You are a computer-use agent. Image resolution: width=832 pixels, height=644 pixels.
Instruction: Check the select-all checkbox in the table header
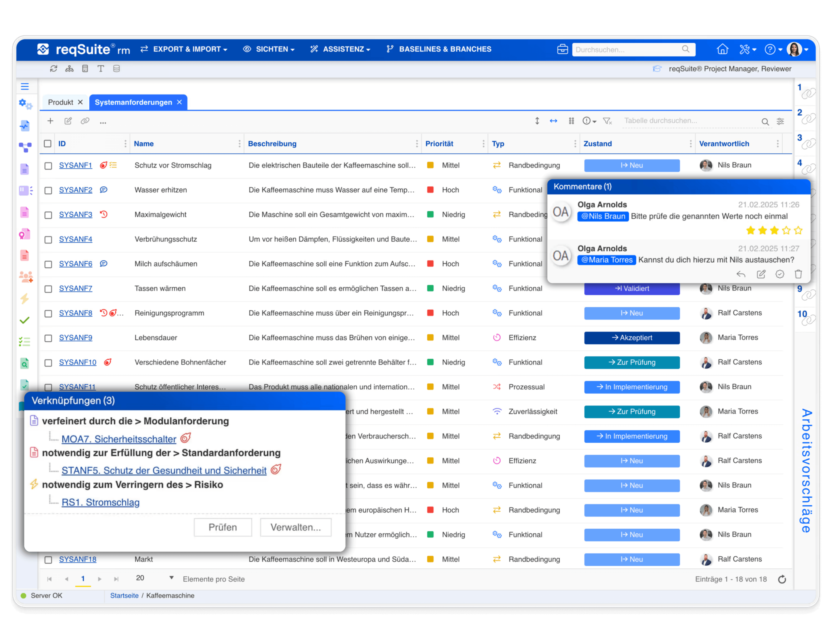click(x=48, y=143)
